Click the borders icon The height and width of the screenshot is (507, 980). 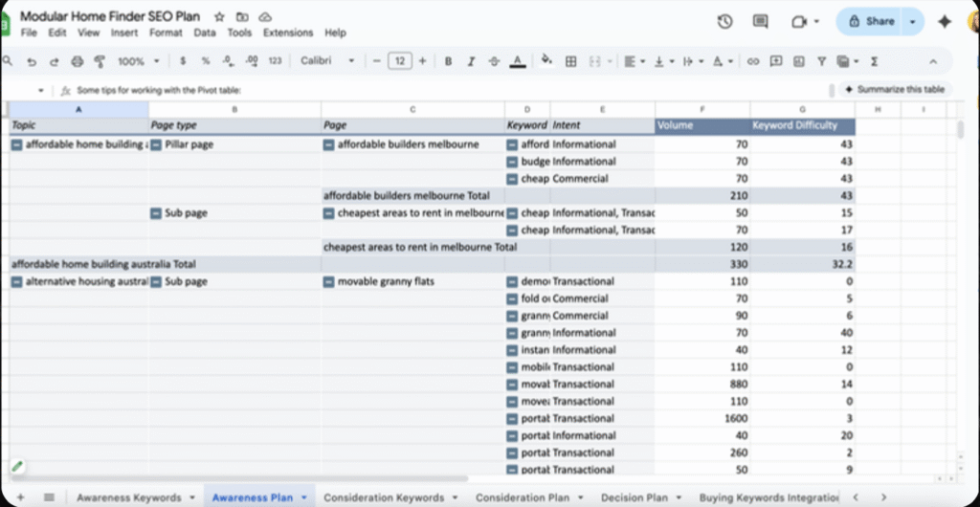(570, 61)
